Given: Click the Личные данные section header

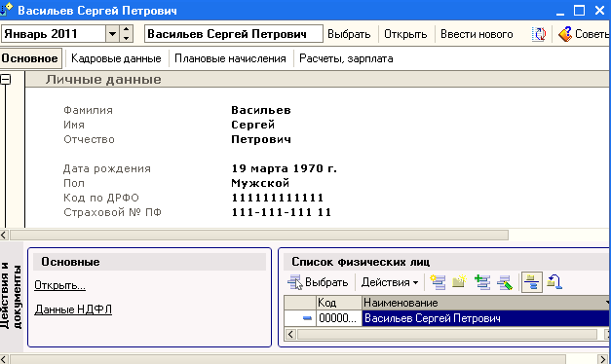Looking at the screenshot, I should pyautogui.click(x=317, y=80).
